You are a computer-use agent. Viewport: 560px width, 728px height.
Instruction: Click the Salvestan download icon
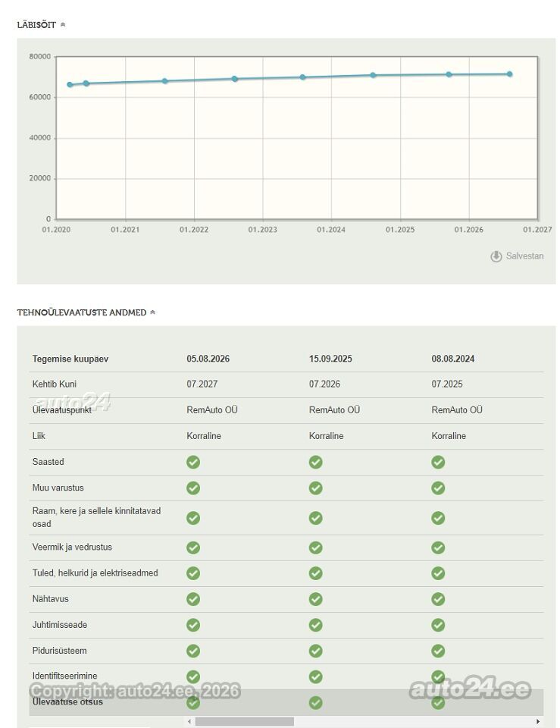coord(496,256)
